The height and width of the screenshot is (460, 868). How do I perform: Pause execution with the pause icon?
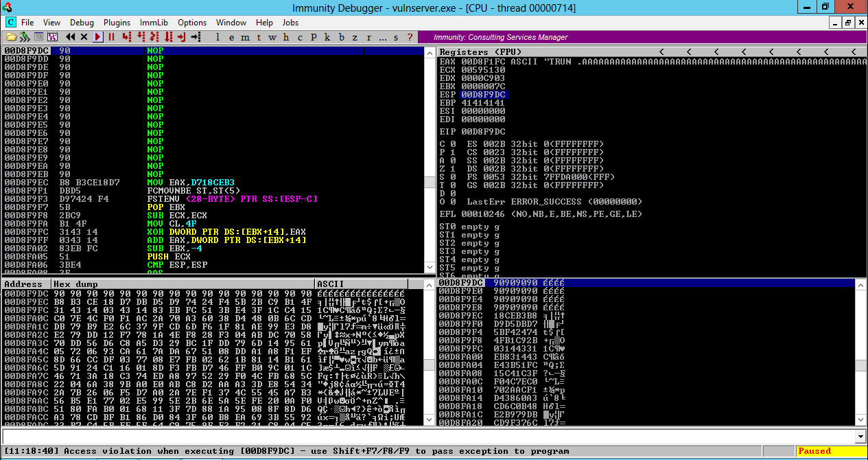111,36
